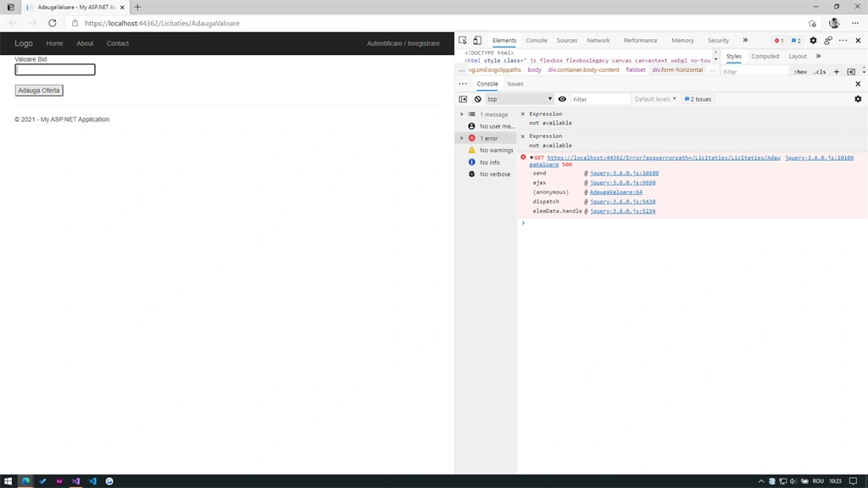Refresh the browser page

(x=52, y=23)
